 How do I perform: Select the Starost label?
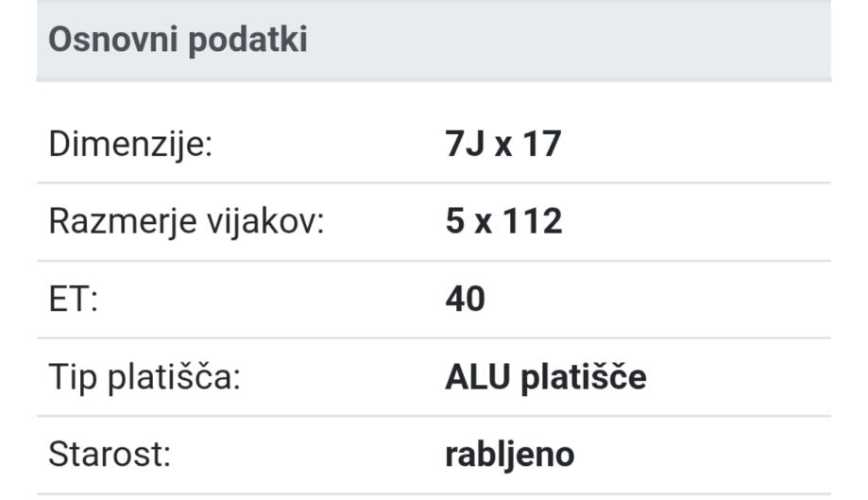110,455
